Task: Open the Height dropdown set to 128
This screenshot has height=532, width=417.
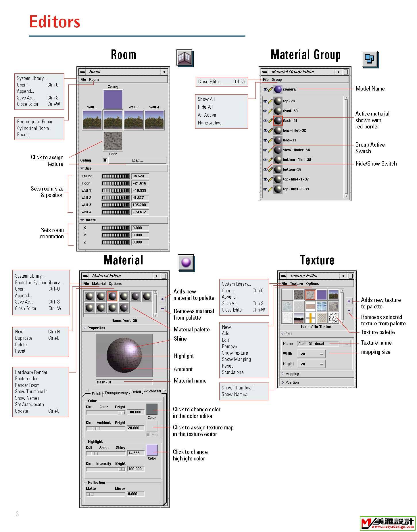Action: tap(311, 364)
